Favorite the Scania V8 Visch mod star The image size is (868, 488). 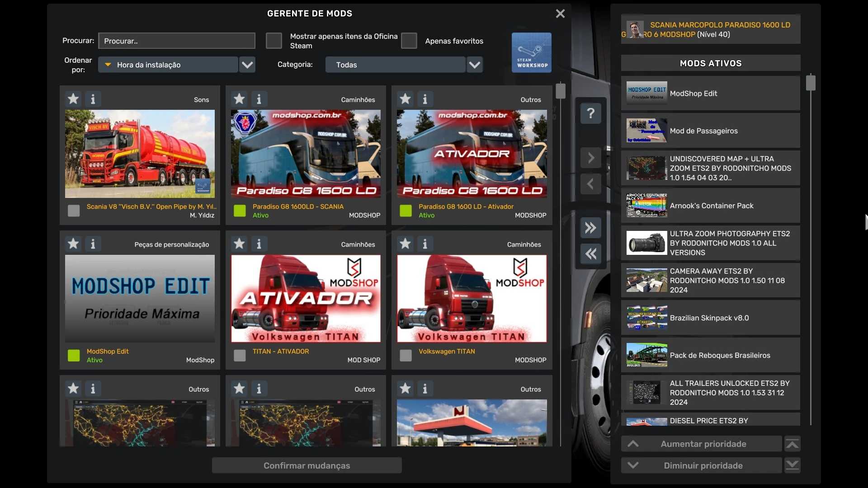coord(73,99)
